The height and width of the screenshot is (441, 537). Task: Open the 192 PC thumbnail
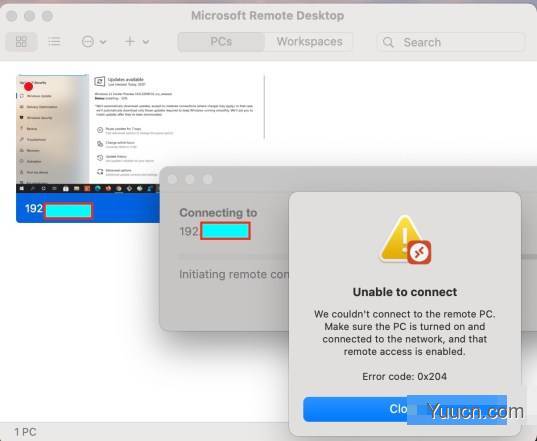click(88, 148)
